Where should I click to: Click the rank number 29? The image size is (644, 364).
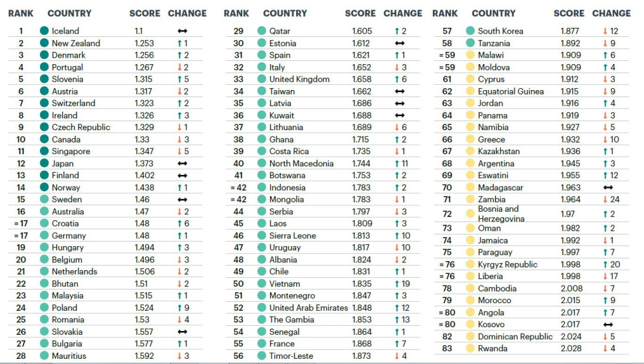pos(238,31)
